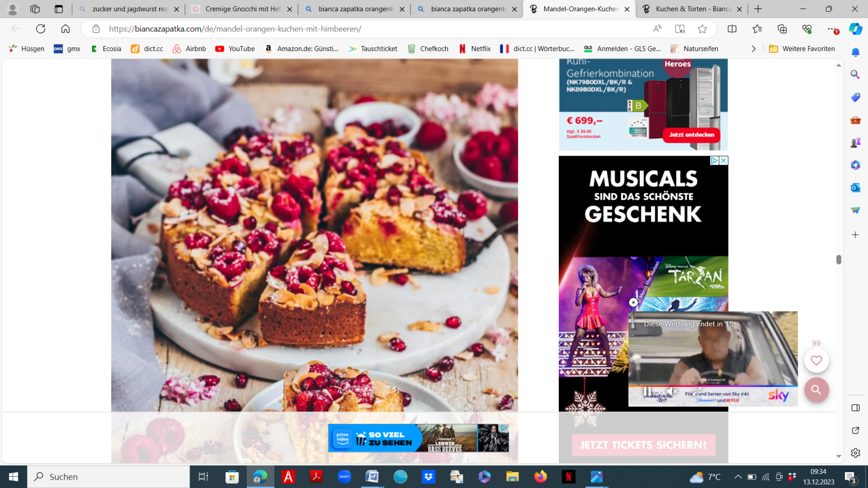
Task: Click the Jetzt Tickets Sichern button
Action: (643, 445)
